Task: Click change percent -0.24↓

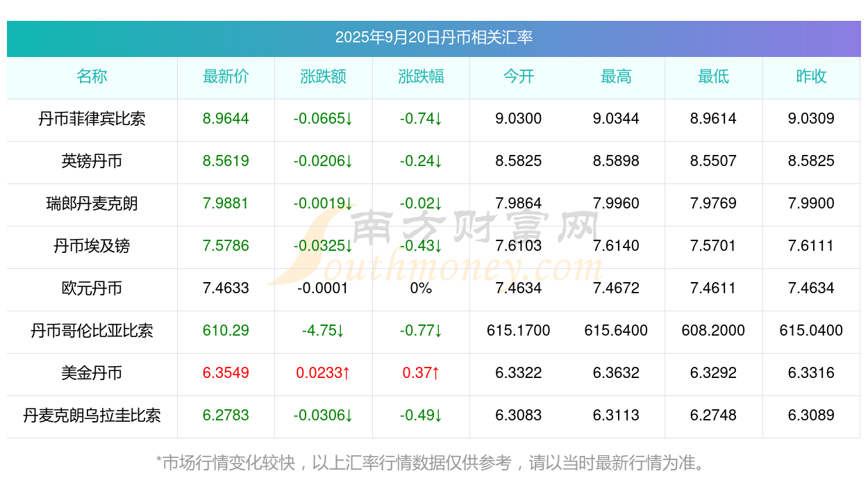Action: tap(421, 161)
